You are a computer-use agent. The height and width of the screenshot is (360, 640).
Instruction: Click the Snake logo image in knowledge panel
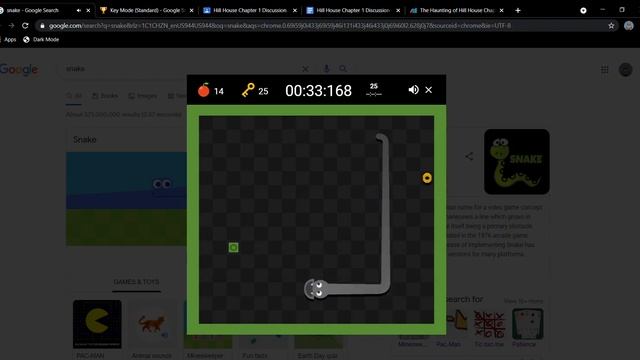(x=517, y=162)
